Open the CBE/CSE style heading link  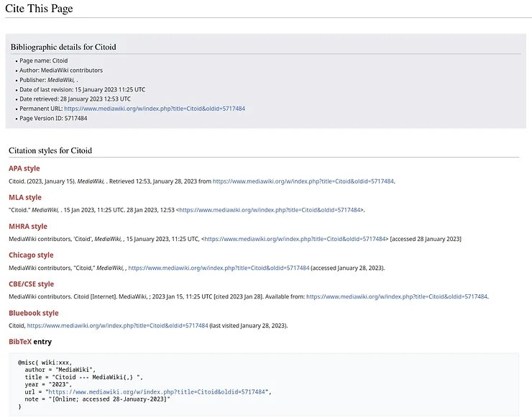31,284
